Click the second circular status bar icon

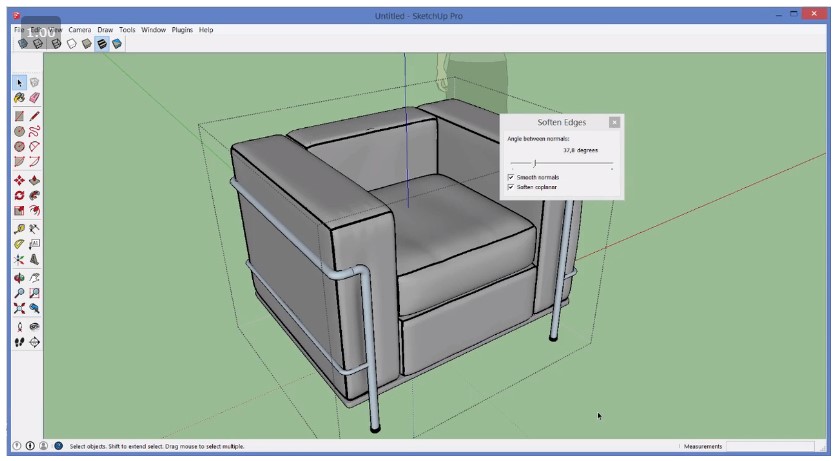(x=30, y=446)
